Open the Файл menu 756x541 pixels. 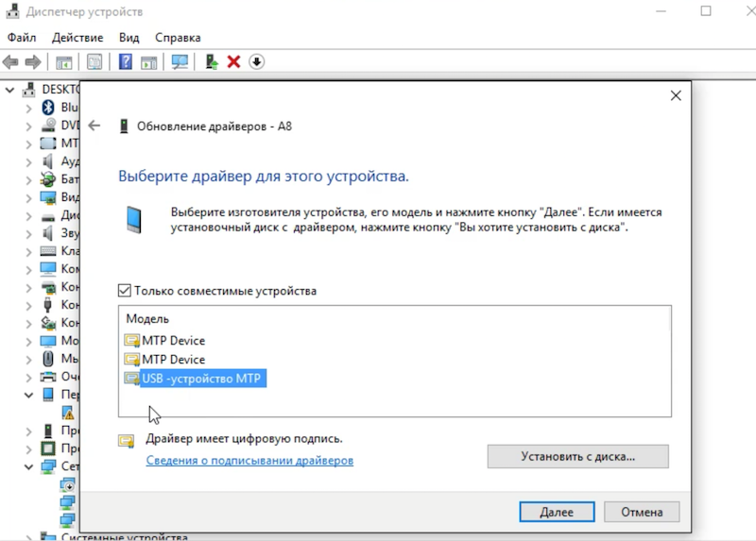(x=22, y=38)
